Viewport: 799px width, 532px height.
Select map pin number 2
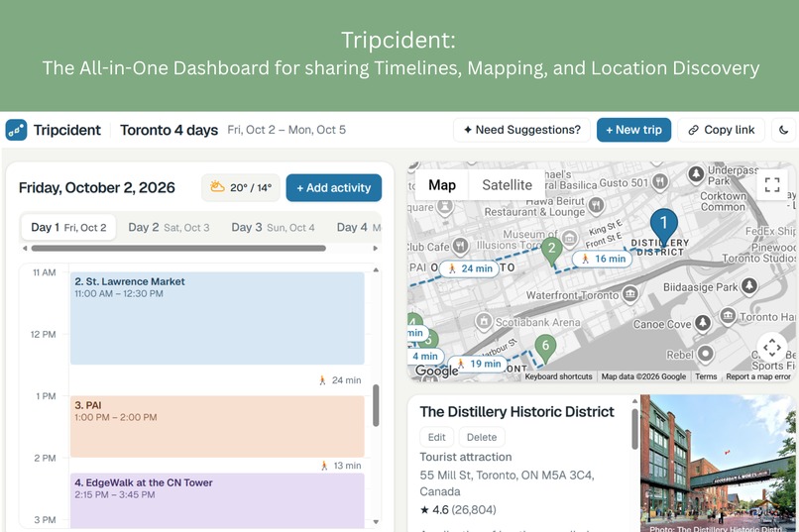tap(551, 252)
